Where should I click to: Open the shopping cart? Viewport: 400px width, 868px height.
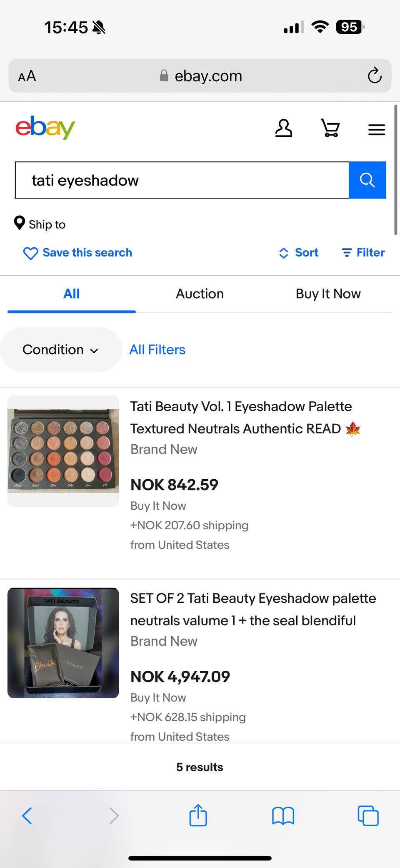(330, 128)
